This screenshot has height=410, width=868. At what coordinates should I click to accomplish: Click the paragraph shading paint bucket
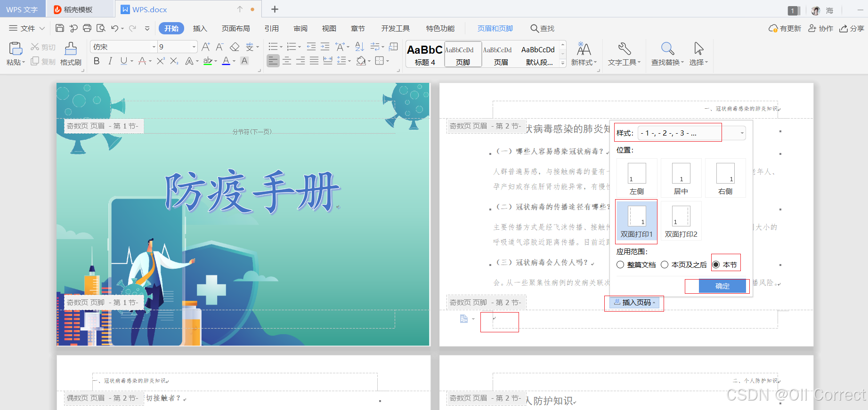pos(361,61)
